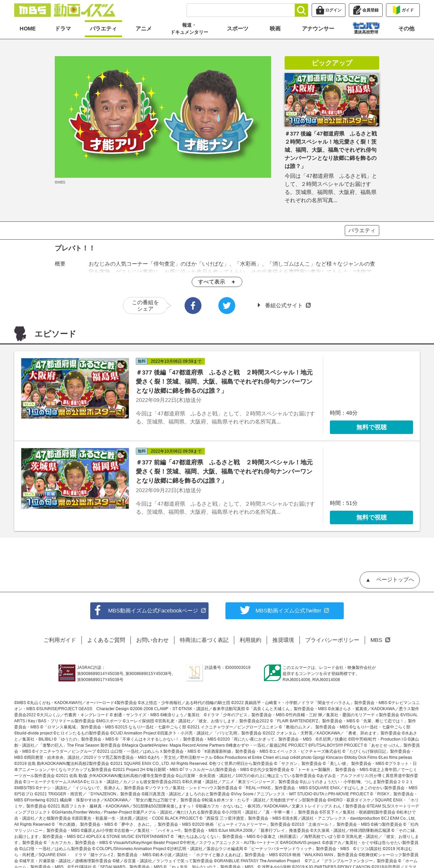Open MBS動画イズム公式Twitter button
434x868 pixels.
[x=285, y=611]
